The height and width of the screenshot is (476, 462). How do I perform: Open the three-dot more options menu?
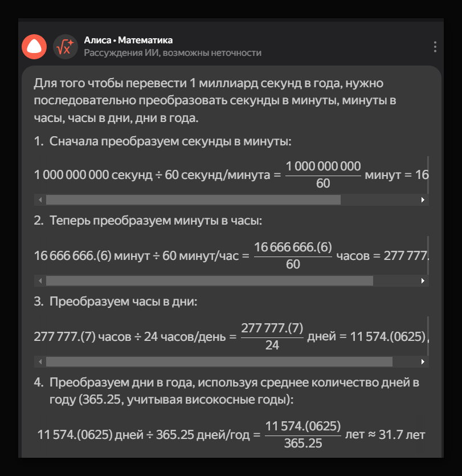(435, 47)
